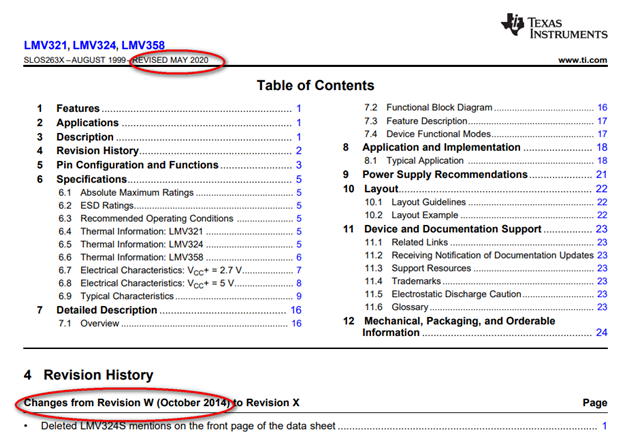This screenshot has height=436, width=639.
Task: Select 'to Revision X' text
Action: pos(267,403)
